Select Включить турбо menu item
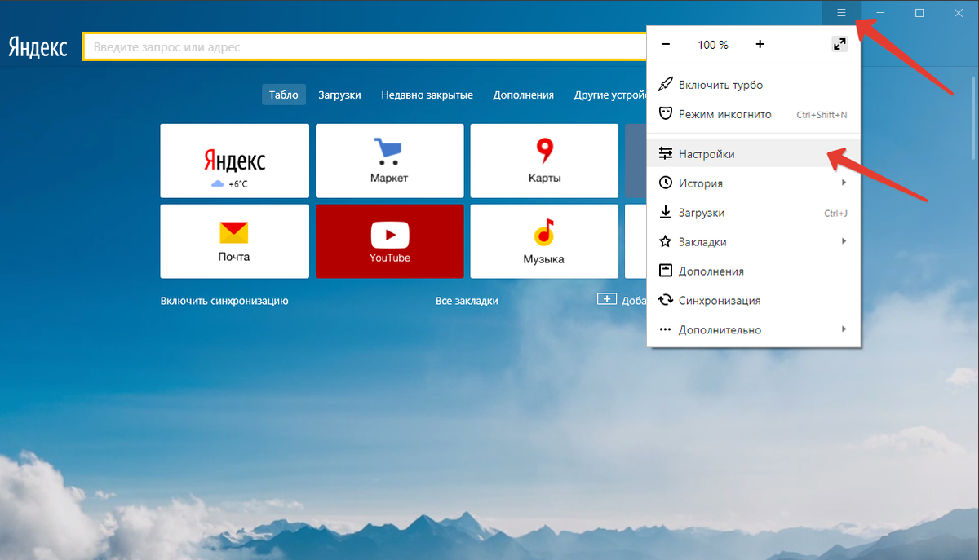 [754, 85]
